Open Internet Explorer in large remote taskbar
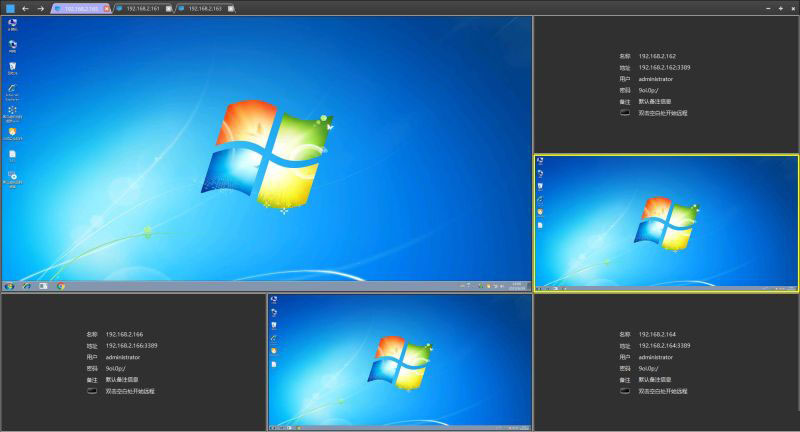 click(27, 286)
